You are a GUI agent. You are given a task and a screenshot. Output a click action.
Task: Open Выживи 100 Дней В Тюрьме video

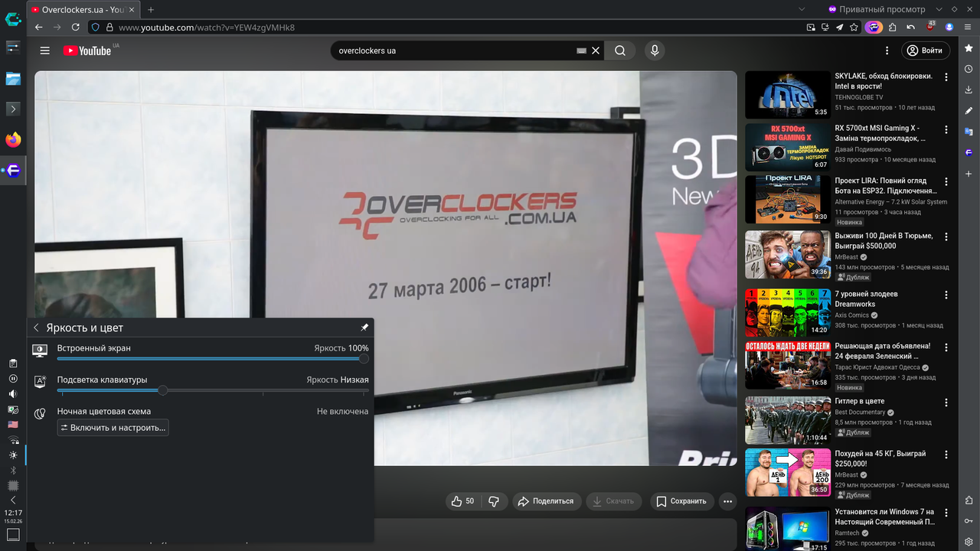coord(788,255)
